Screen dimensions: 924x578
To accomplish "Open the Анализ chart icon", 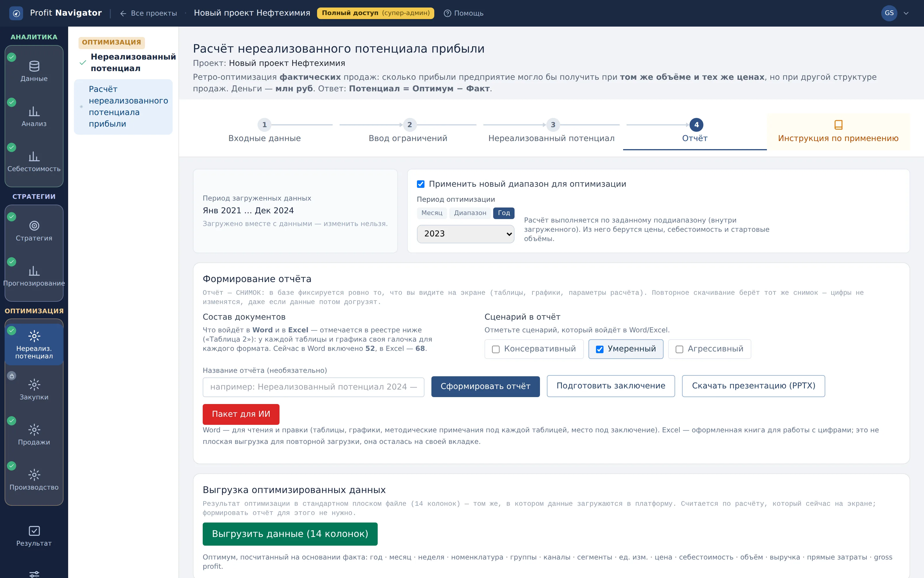I will click(34, 111).
